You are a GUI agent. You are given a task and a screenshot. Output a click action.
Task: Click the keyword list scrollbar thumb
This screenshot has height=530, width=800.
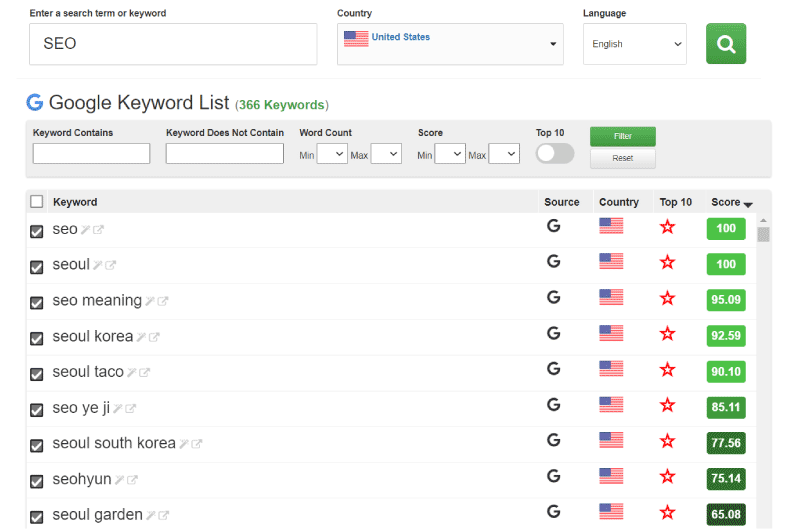[763, 235]
